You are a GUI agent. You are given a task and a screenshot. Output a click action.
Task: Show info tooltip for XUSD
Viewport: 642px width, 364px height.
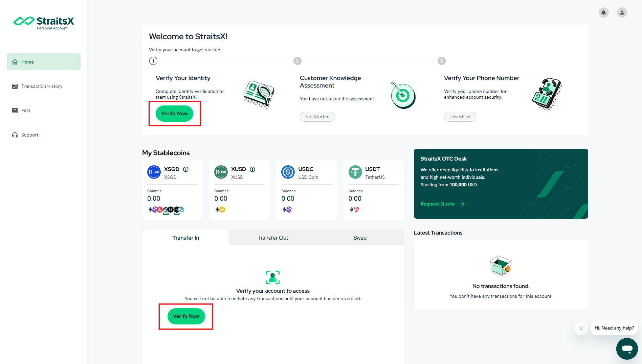tap(252, 169)
